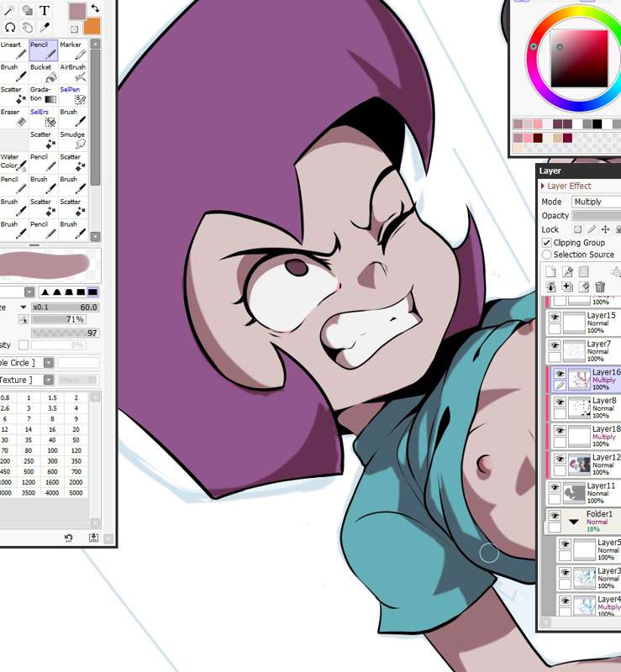Enable Clipping Group checkbox

point(546,243)
